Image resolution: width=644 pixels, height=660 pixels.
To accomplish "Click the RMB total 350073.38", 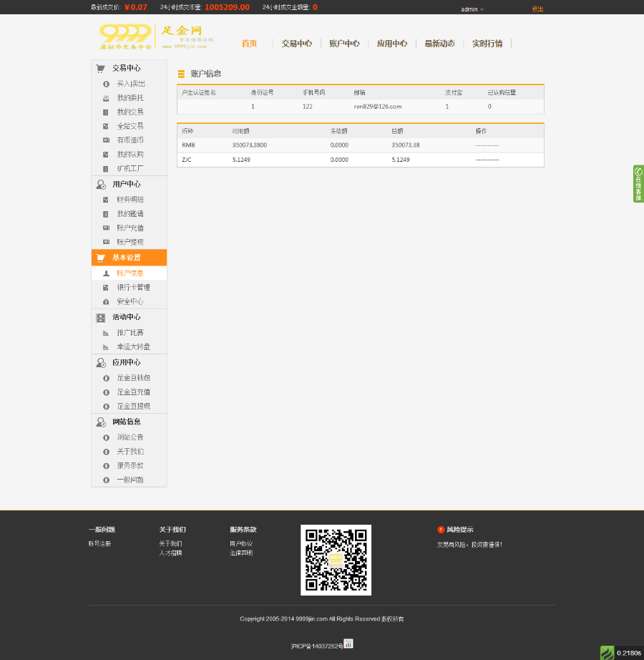I will [406, 145].
